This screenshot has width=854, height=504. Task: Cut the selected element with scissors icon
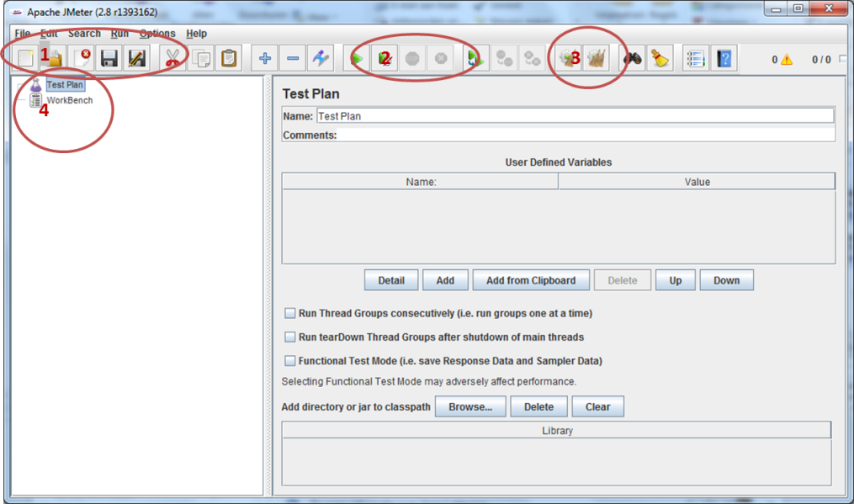click(x=172, y=58)
